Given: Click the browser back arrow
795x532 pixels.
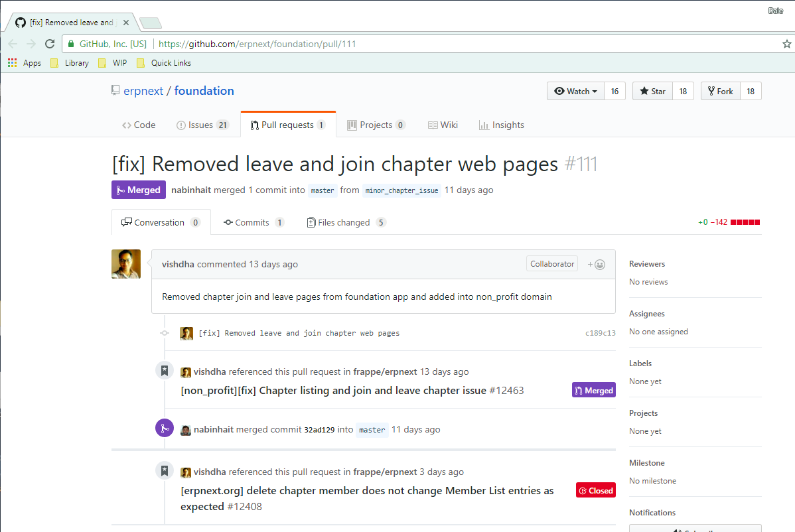Looking at the screenshot, I should point(13,44).
